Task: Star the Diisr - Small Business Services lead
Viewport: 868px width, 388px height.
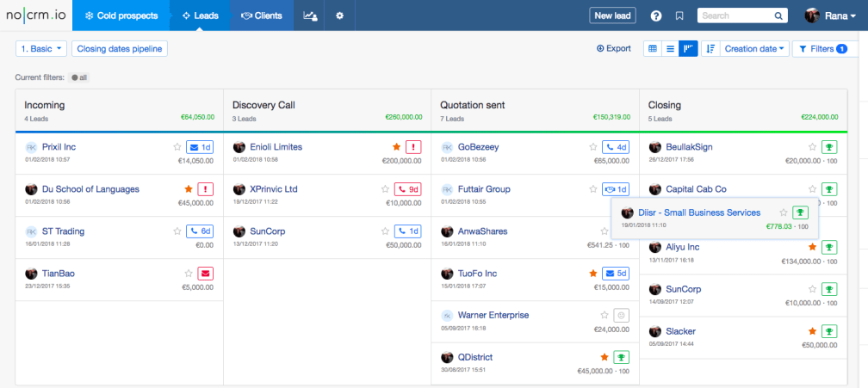Action: [784, 212]
